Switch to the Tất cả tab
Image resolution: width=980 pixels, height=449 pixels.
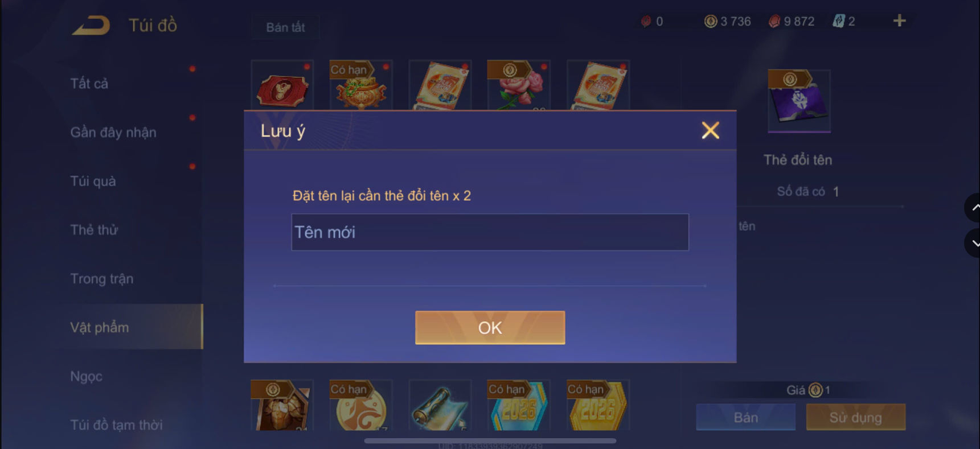pos(89,84)
